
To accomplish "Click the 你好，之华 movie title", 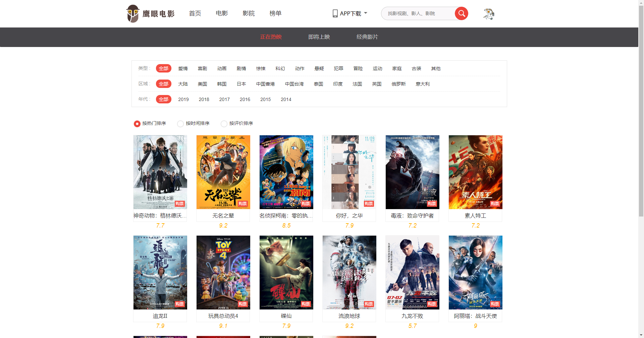I will 349,216.
